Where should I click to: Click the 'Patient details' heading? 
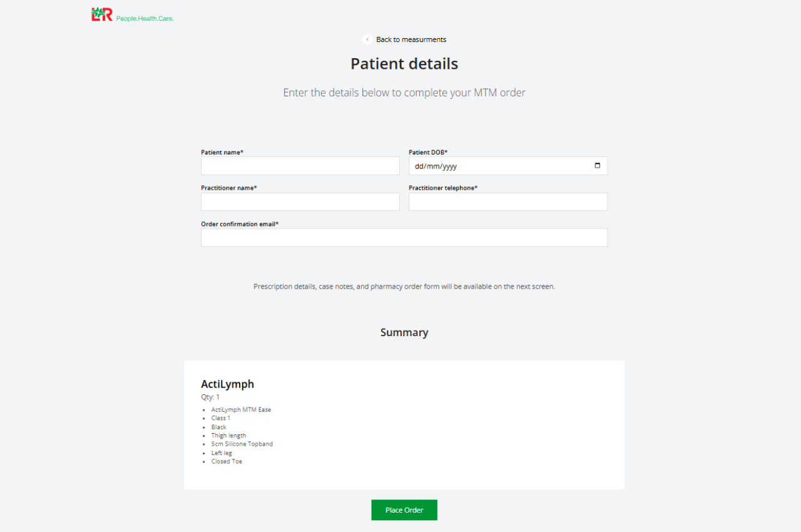pos(404,64)
